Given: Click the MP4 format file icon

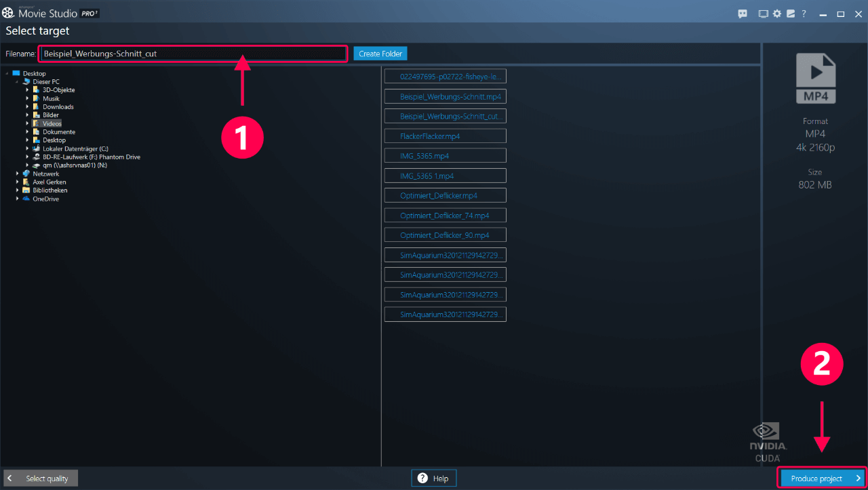Looking at the screenshot, I should [x=815, y=79].
